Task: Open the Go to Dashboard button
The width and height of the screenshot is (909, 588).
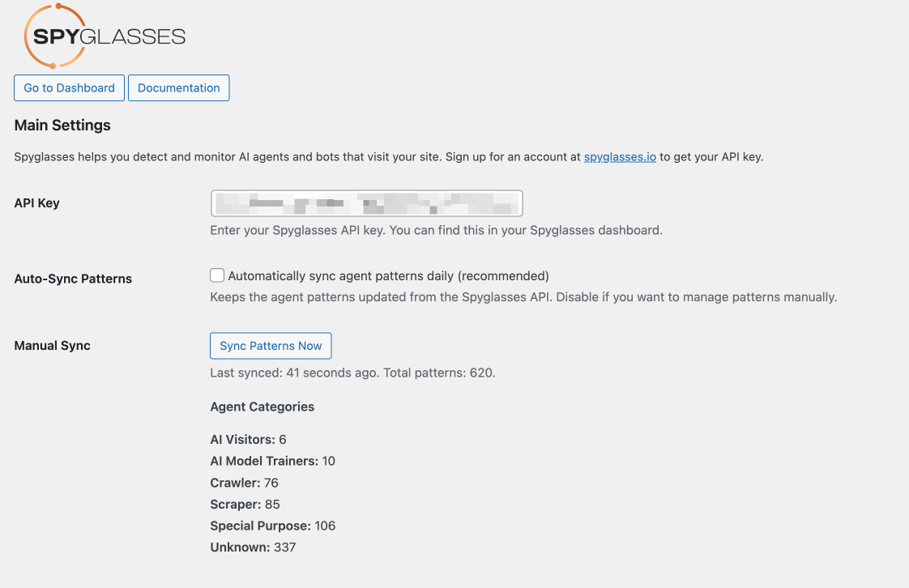Action: pyautogui.click(x=70, y=88)
